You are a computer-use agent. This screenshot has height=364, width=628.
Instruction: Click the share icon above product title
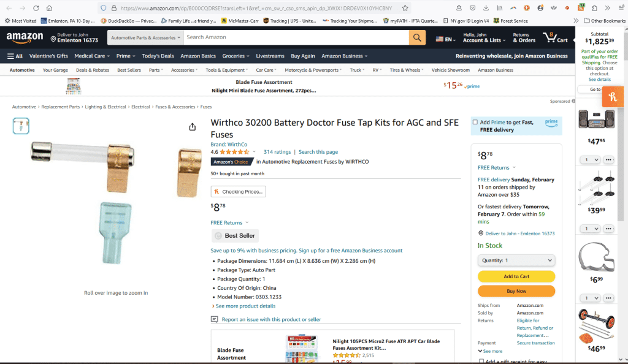(193, 127)
